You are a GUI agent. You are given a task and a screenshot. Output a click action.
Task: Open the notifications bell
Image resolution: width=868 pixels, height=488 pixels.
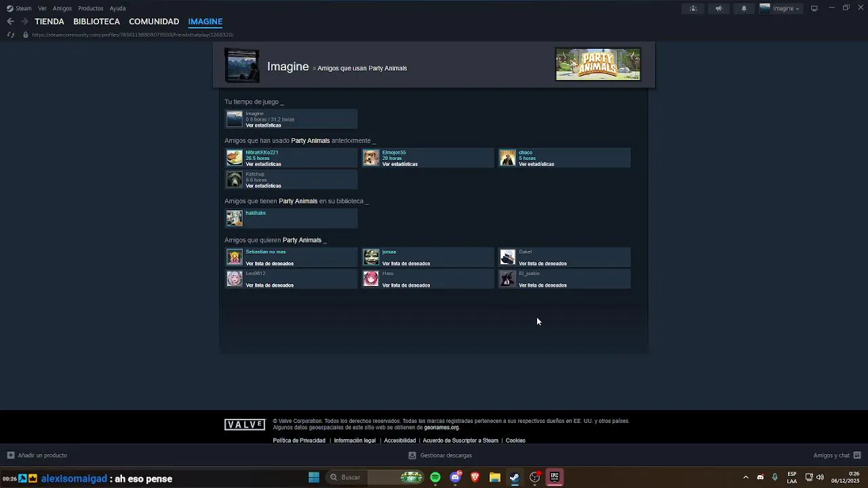click(x=744, y=8)
